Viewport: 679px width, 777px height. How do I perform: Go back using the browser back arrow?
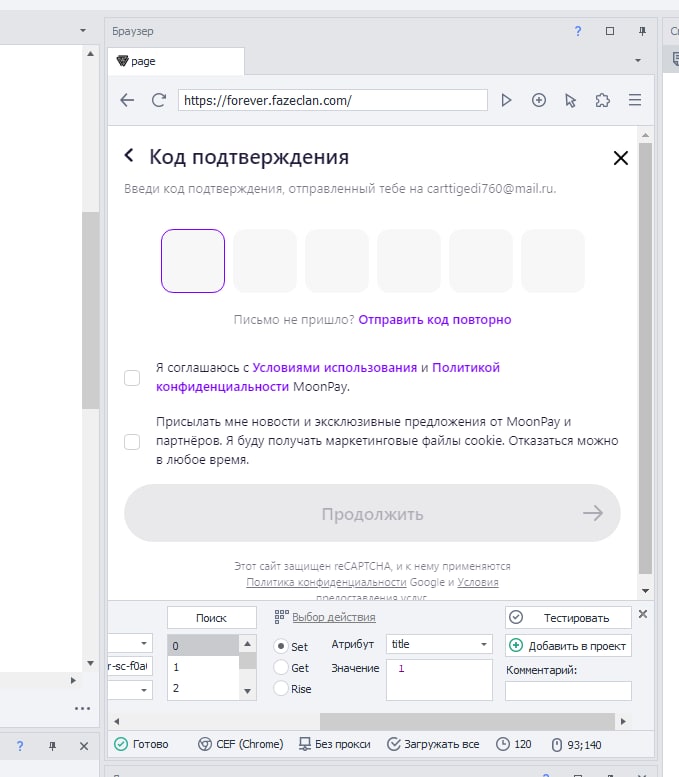coord(127,101)
